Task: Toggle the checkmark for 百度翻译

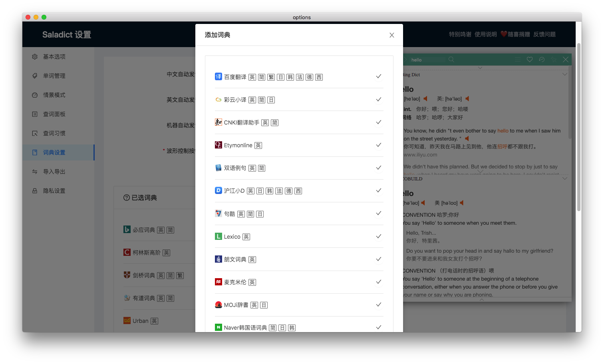Action: click(379, 76)
